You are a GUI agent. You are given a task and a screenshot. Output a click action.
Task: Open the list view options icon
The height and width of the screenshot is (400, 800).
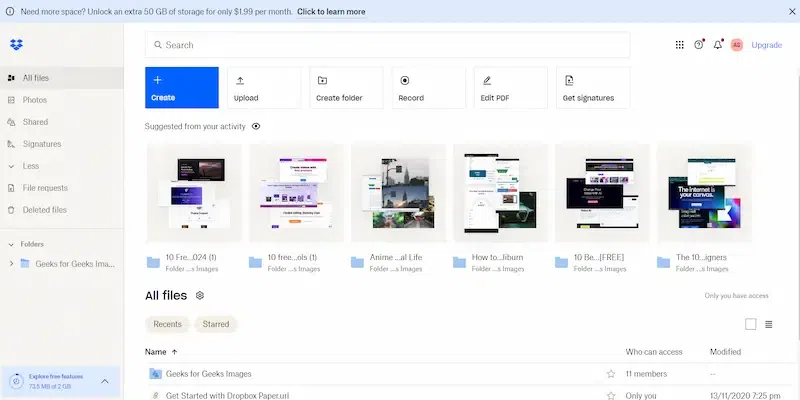[769, 324]
